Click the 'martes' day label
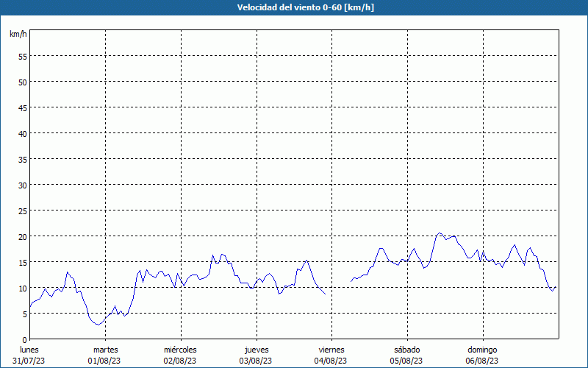Image resolution: width=588 pixels, height=368 pixels. pyautogui.click(x=106, y=350)
